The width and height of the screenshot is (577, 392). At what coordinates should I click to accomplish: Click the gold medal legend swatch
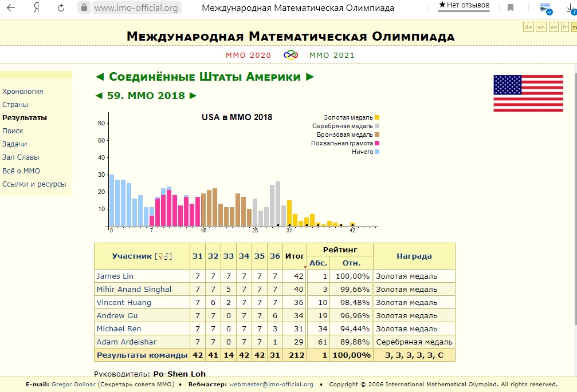pos(377,117)
